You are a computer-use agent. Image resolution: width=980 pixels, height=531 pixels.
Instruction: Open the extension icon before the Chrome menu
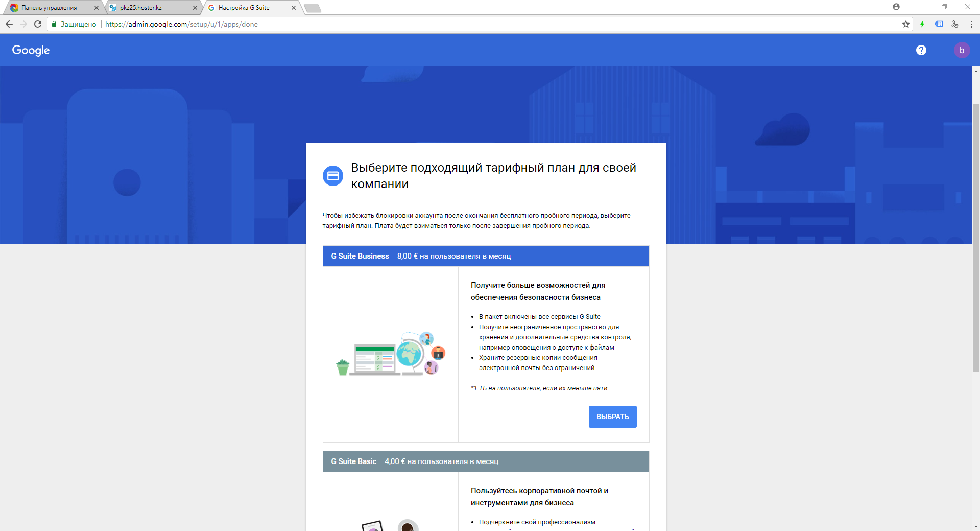click(955, 24)
